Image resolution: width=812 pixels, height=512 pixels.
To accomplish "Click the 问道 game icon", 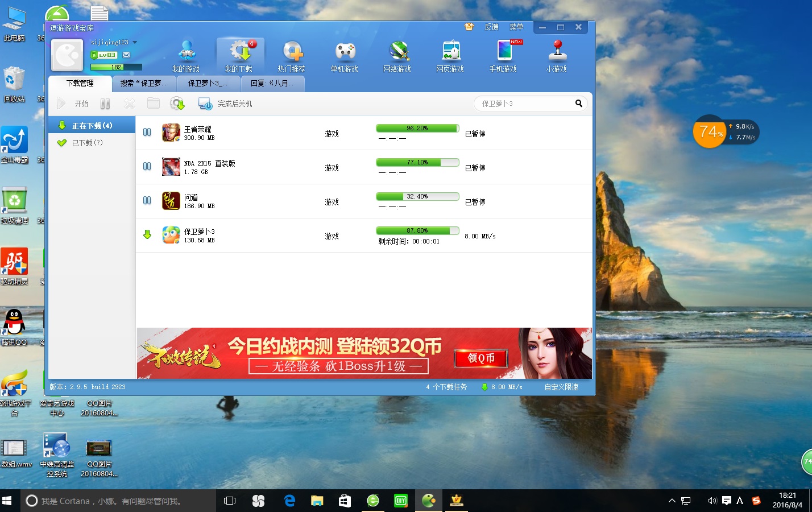I will click(x=171, y=201).
